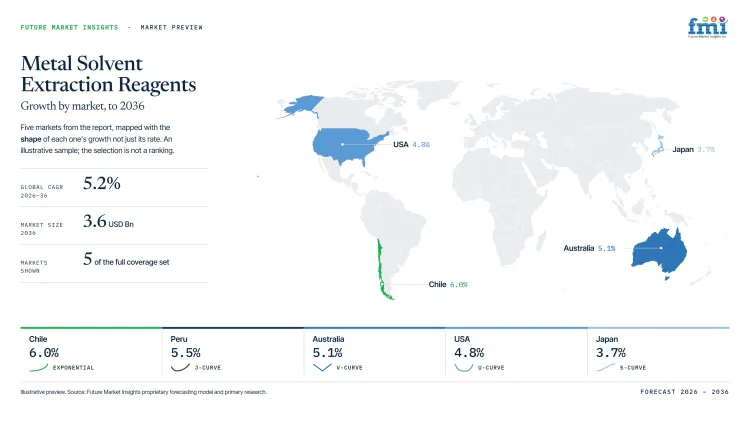
Task: Click the Market Preview header text
Action: (171, 27)
